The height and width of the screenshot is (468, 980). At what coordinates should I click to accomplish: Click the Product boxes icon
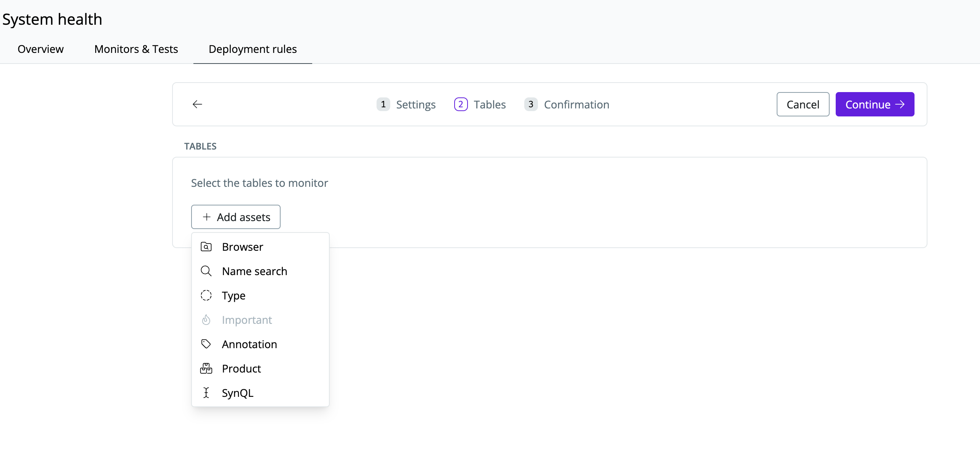pos(206,369)
